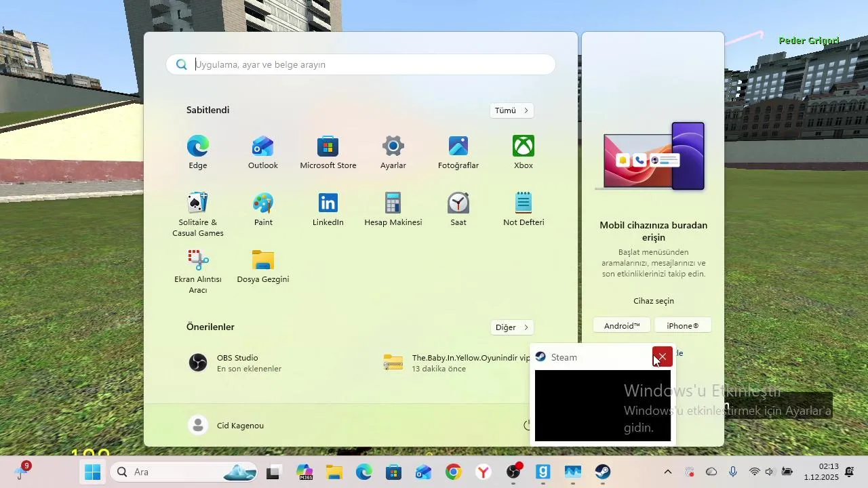Open Microsoft 365 Copilot taskbar icon
This screenshot has width=868, height=488.
pos(304,472)
